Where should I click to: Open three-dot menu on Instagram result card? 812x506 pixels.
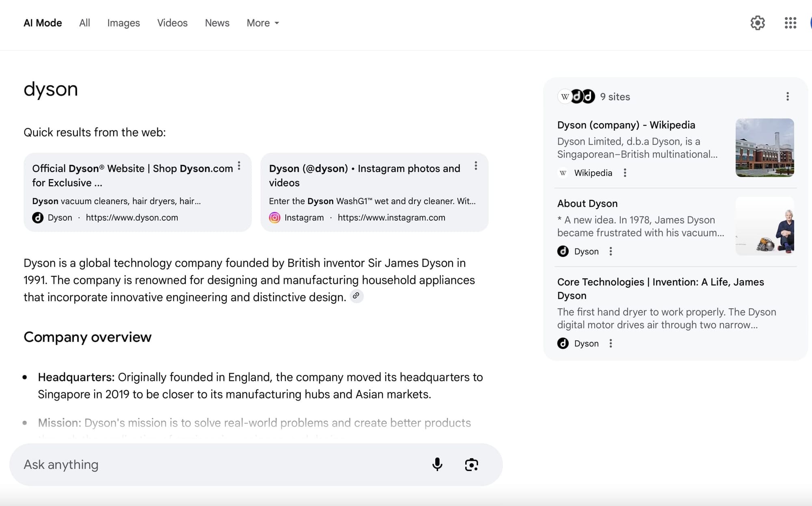(x=476, y=166)
